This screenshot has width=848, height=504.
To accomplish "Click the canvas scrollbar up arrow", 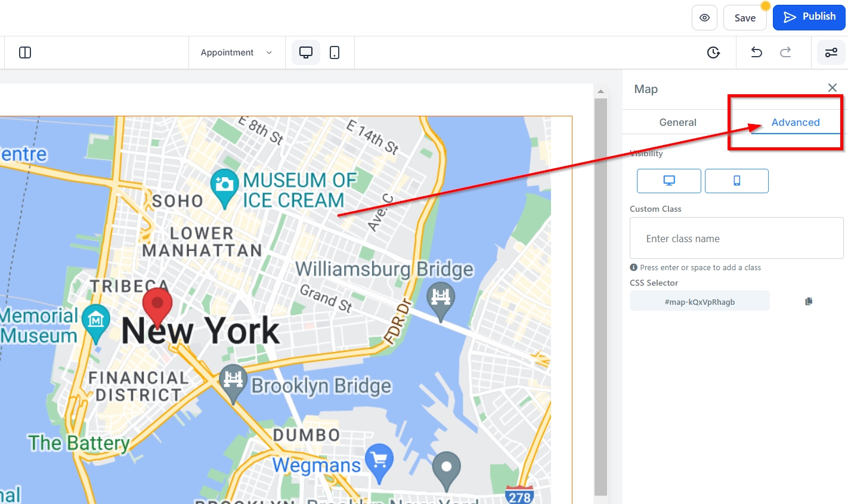I will pyautogui.click(x=601, y=91).
